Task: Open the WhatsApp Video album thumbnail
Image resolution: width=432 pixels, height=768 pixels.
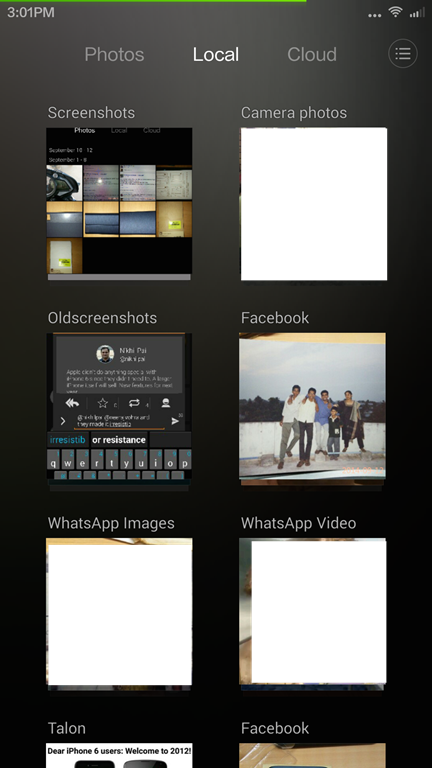Action: click(312, 612)
